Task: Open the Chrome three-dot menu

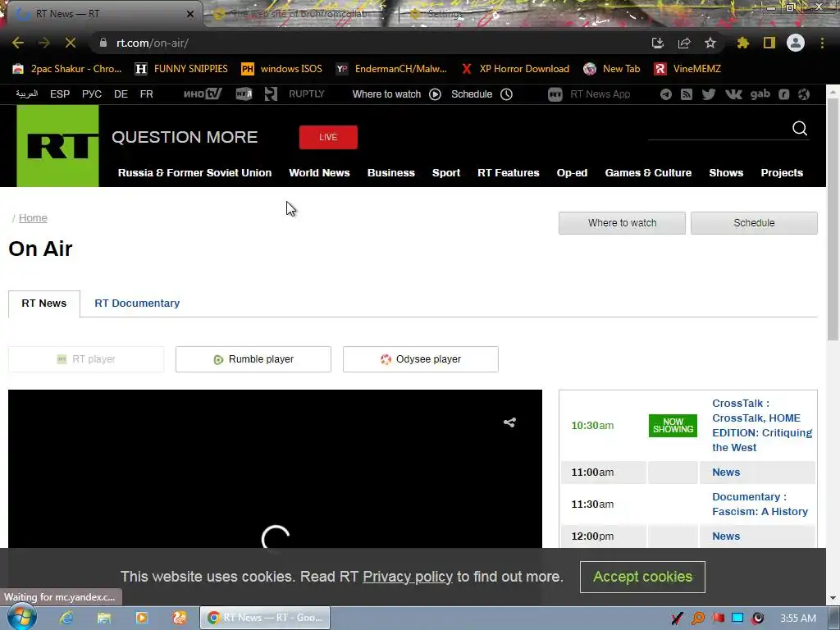Action: coord(822,43)
